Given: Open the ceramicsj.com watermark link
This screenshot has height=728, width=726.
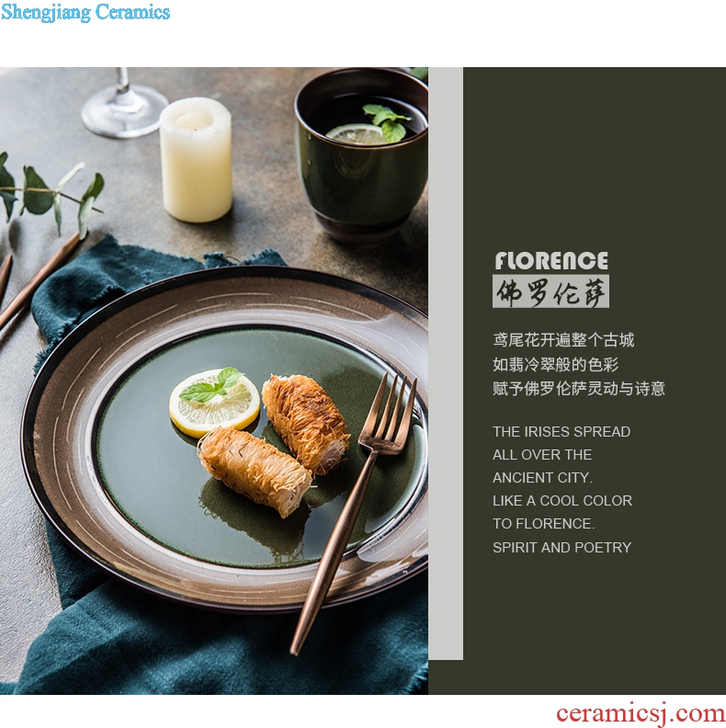Looking at the screenshot, I should coord(641,713).
